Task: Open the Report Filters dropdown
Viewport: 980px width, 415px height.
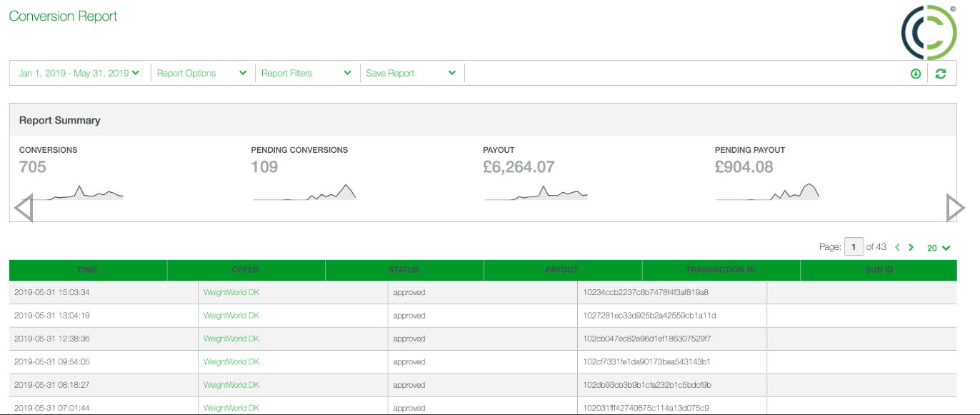Action: point(306,73)
